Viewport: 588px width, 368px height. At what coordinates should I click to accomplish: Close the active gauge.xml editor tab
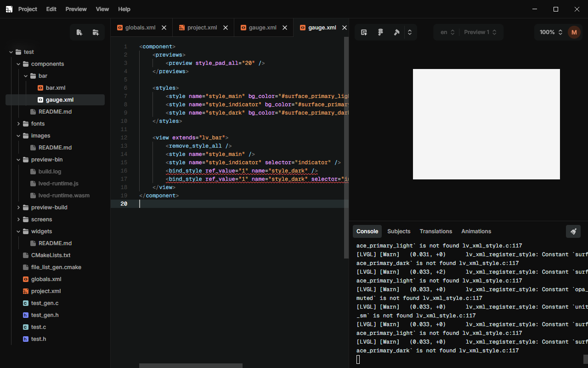(x=345, y=28)
